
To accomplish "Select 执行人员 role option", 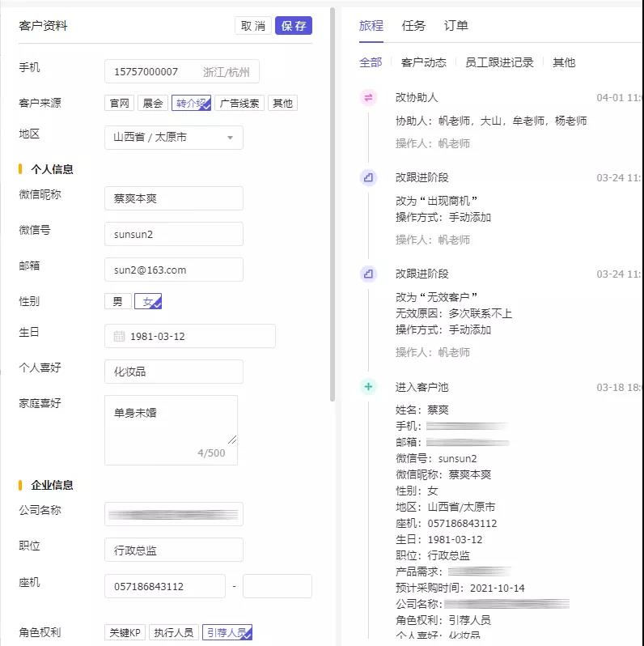I will coord(174,632).
